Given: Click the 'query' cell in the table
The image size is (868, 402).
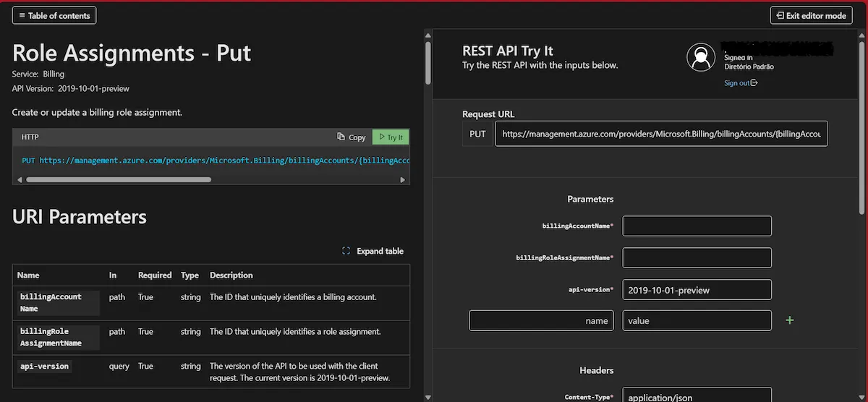Looking at the screenshot, I should (119, 366).
